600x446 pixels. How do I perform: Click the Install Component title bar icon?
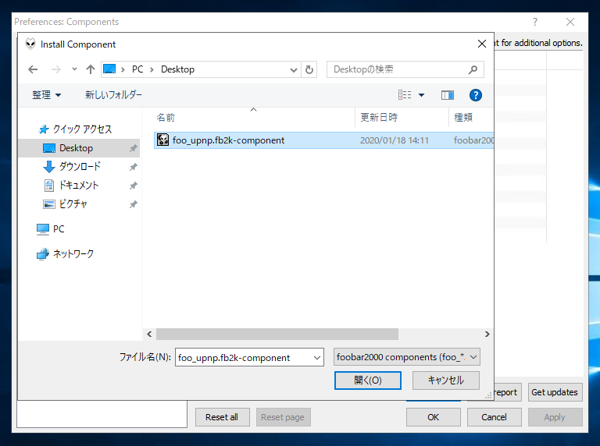(x=31, y=44)
